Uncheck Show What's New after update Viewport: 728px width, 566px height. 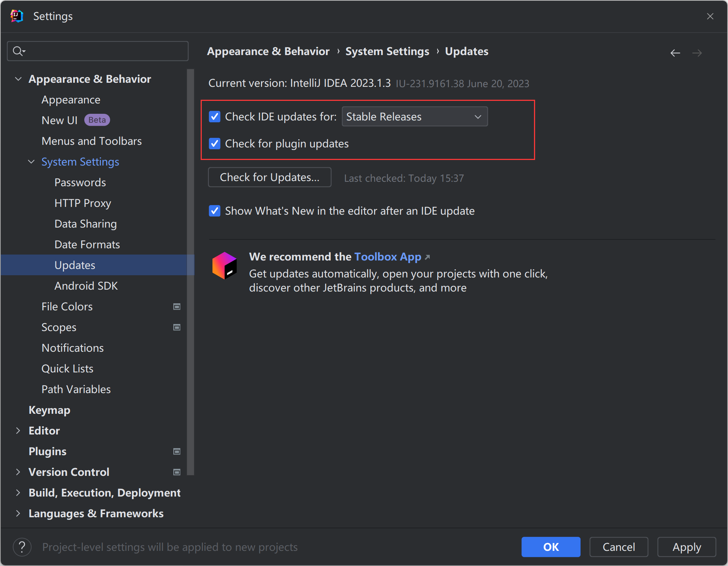click(215, 211)
